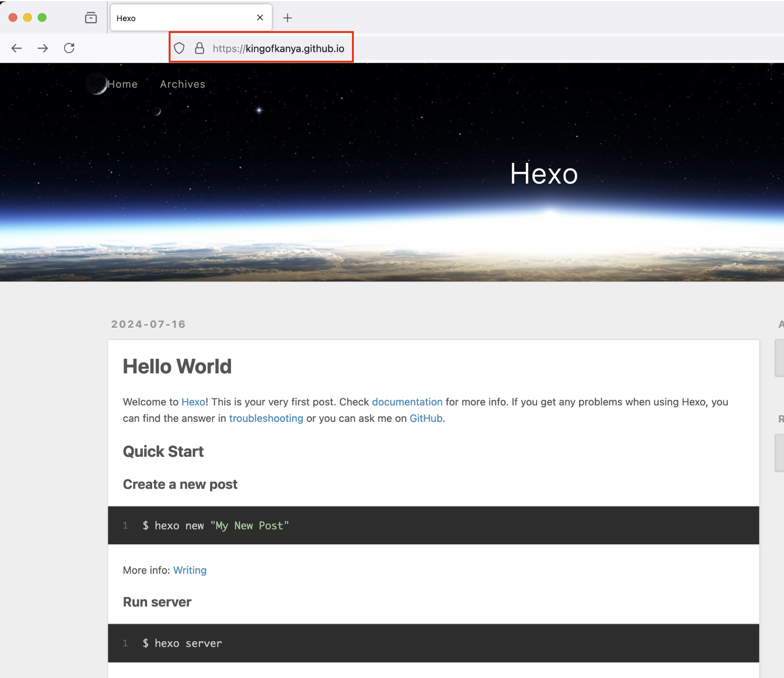
Task: Reload the page with the refresh icon
Action: click(x=69, y=48)
